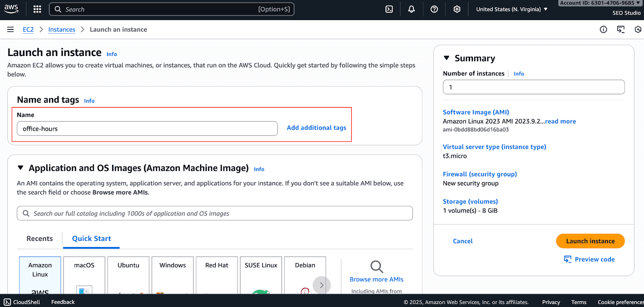Click the Number of instances field
The height and width of the screenshot is (307, 644).
(534, 87)
